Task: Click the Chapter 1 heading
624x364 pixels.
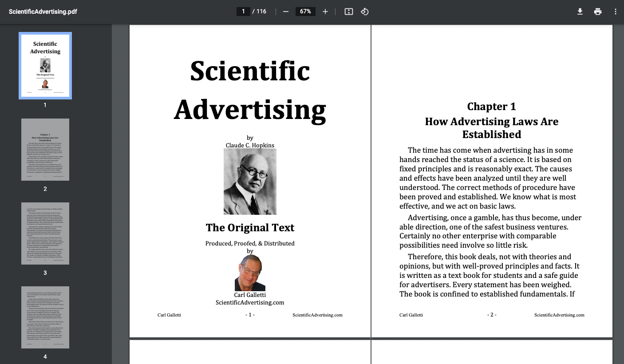Action: (x=492, y=107)
